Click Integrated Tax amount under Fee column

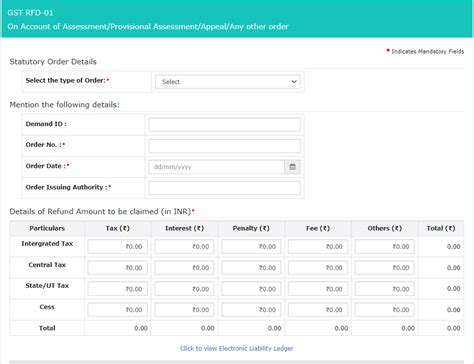click(318, 246)
